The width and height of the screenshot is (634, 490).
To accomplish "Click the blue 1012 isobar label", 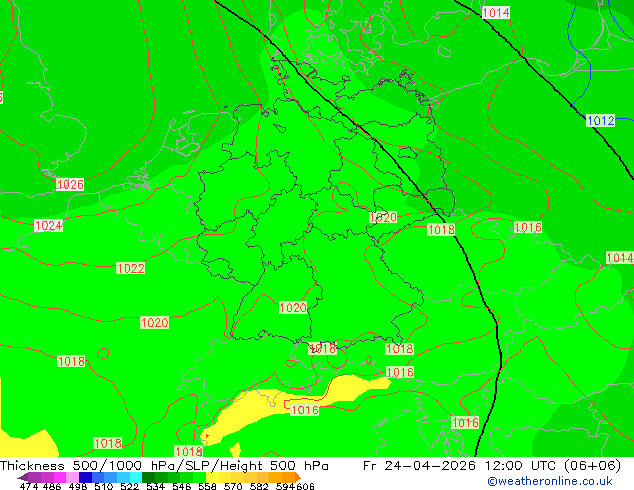I will point(600,120).
